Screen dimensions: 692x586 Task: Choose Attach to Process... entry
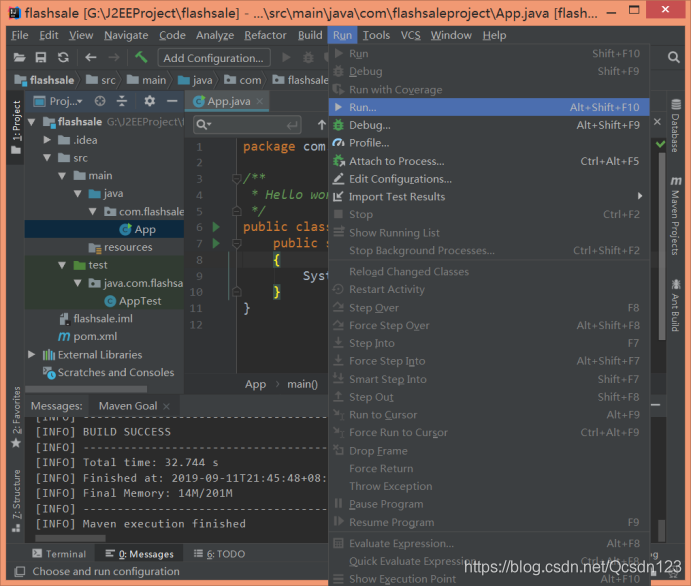(x=489, y=161)
